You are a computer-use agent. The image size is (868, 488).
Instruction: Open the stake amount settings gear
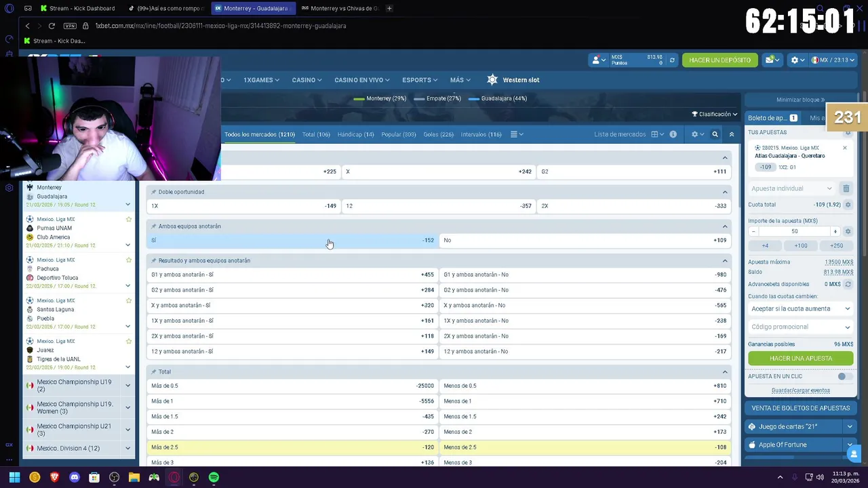(848, 231)
